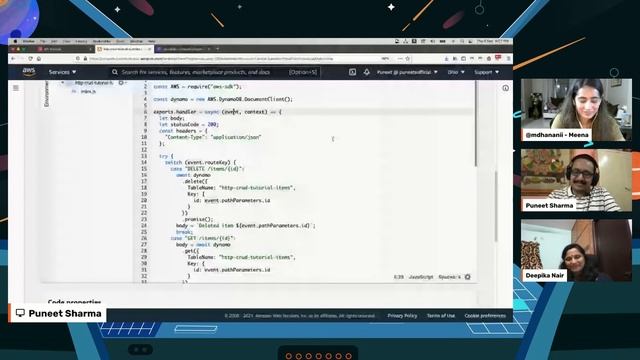
Task: Select the Deepika Nair video thumbnail
Action: point(576,250)
